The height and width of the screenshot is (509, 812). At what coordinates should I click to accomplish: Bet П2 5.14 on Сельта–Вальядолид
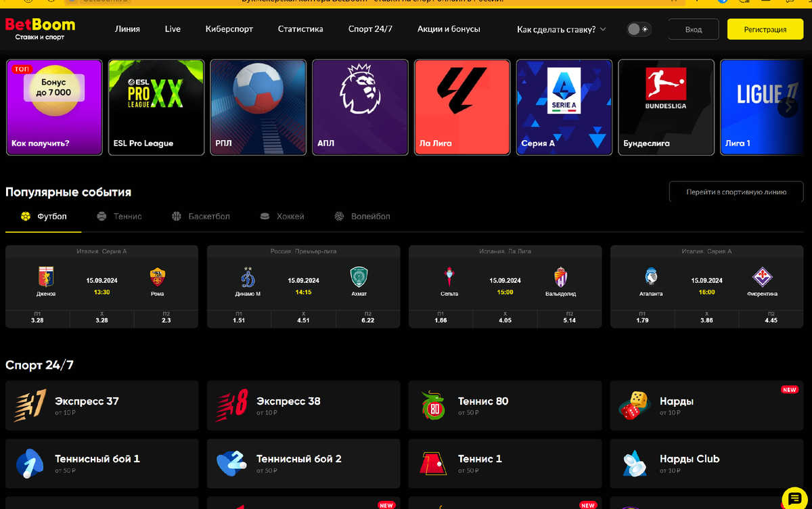(x=569, y=317)
